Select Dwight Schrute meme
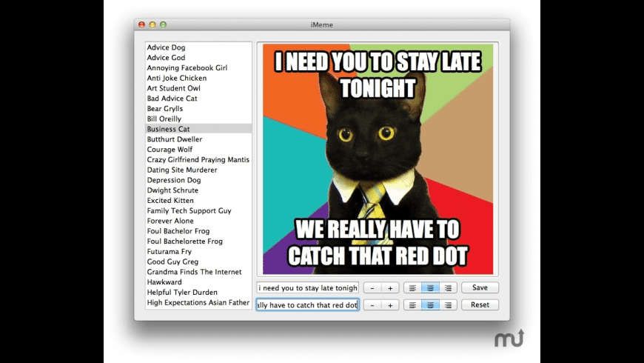 coord(198,190)
